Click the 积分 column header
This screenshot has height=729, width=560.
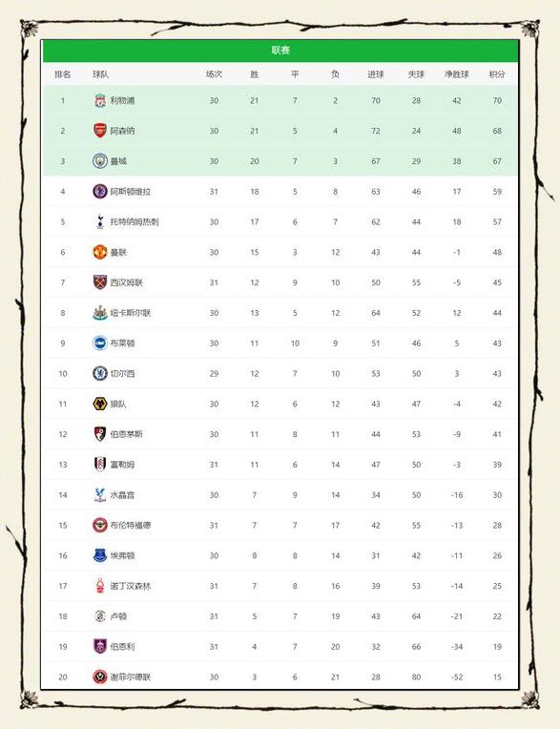click(497, 74)
